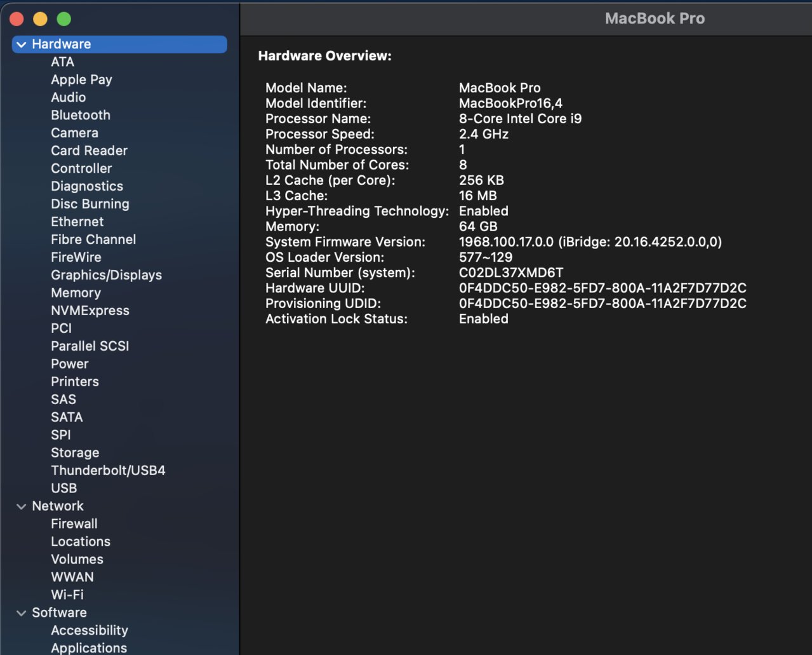Click the Hardware Overview heading
The height and width of the screenshot is (655, 812).
(x=325, y=56)
